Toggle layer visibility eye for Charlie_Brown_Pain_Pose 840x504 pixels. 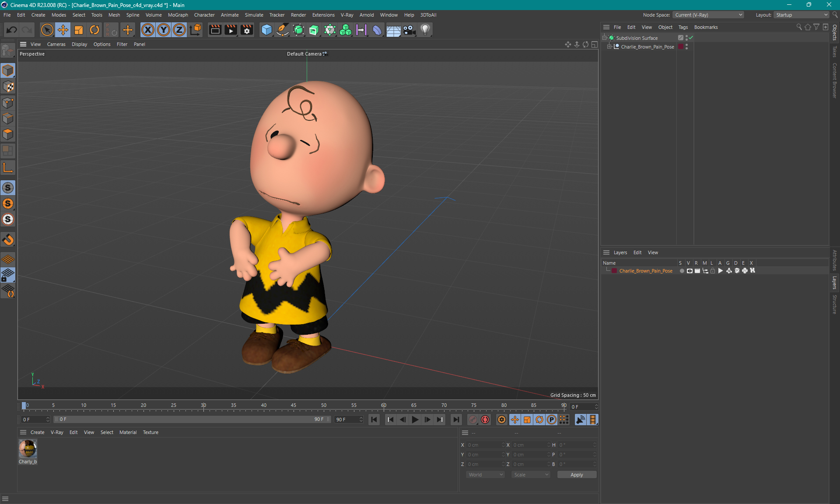click(689, 271)
